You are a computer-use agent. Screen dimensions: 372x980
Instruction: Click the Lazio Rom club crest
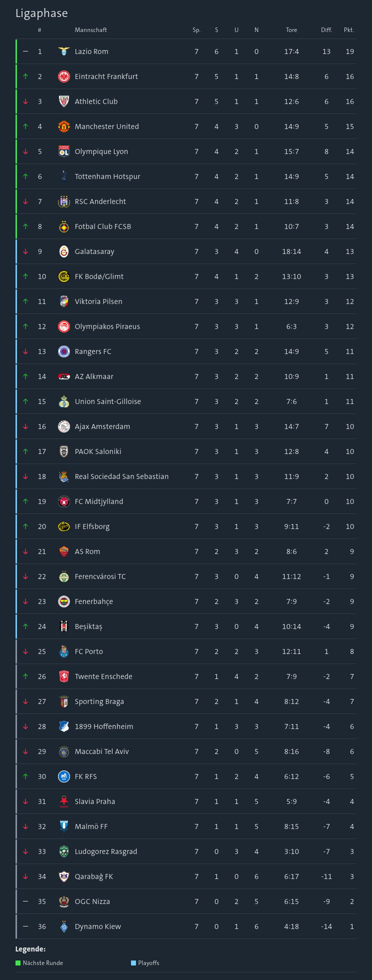(64, 51)
